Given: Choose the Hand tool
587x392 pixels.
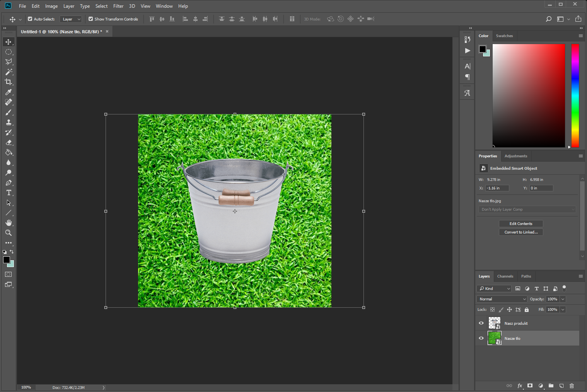Looking at the screenshot, I should point(9,223).
